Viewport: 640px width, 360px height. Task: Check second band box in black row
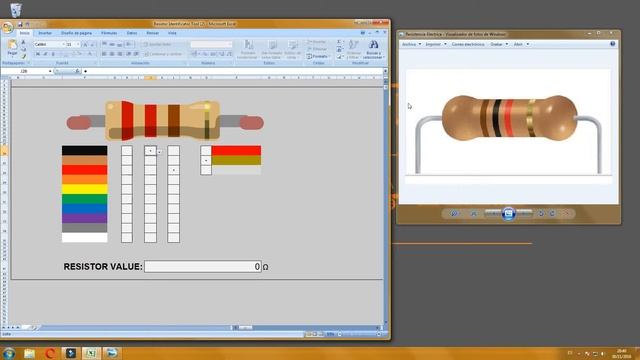(150, 151)
